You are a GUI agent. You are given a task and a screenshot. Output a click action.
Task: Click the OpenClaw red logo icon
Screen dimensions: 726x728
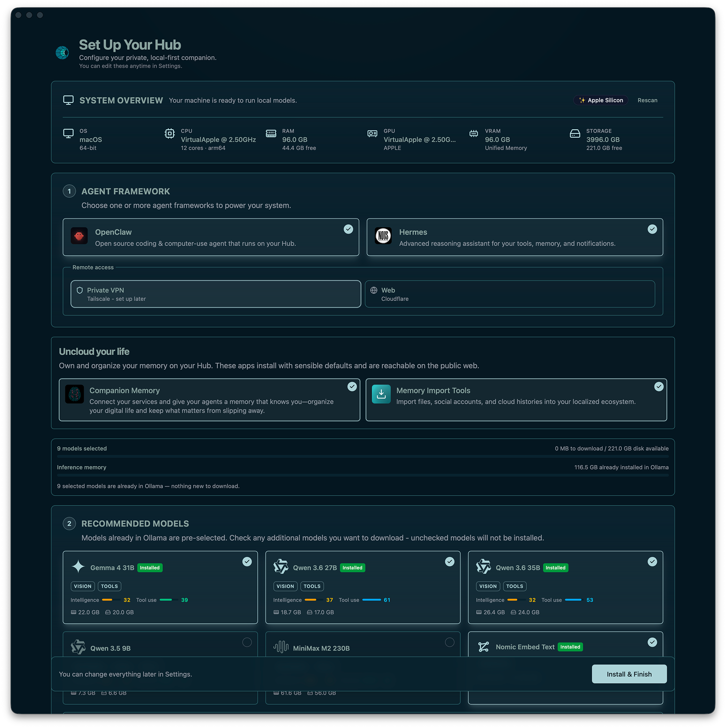79,236
